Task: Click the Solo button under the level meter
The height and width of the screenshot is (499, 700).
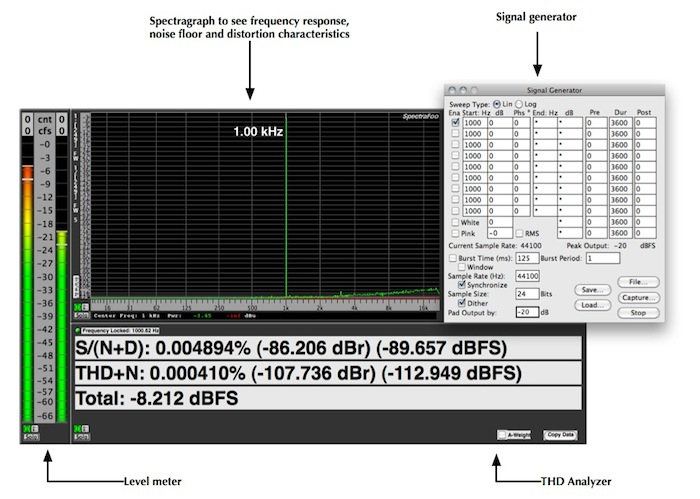Action: [28, 435]
